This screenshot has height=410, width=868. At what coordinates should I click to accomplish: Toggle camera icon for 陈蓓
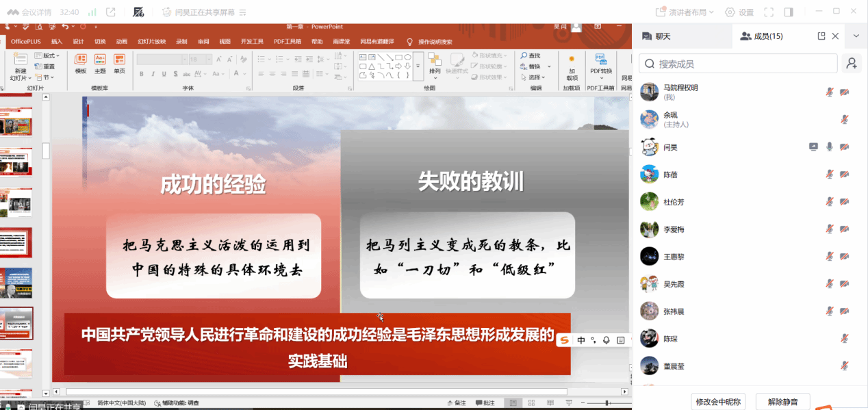coord(845,175)
